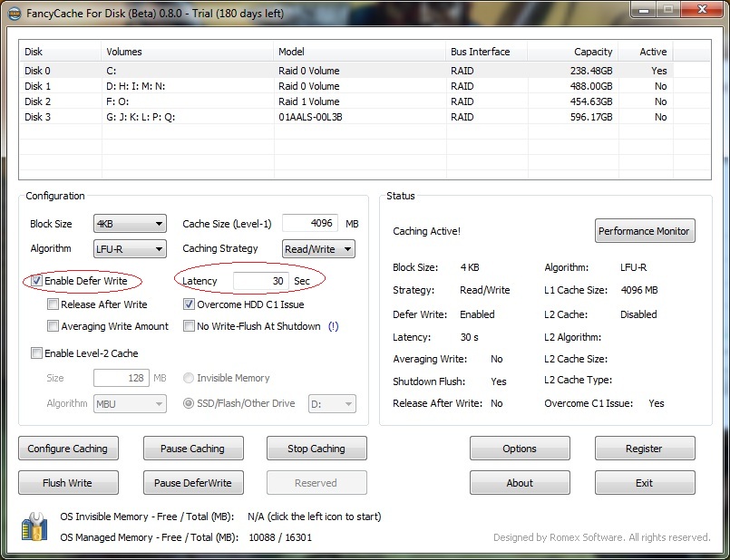Sort by Disk column header
This screenshot has width=730, height=560.
pos(60,52)
